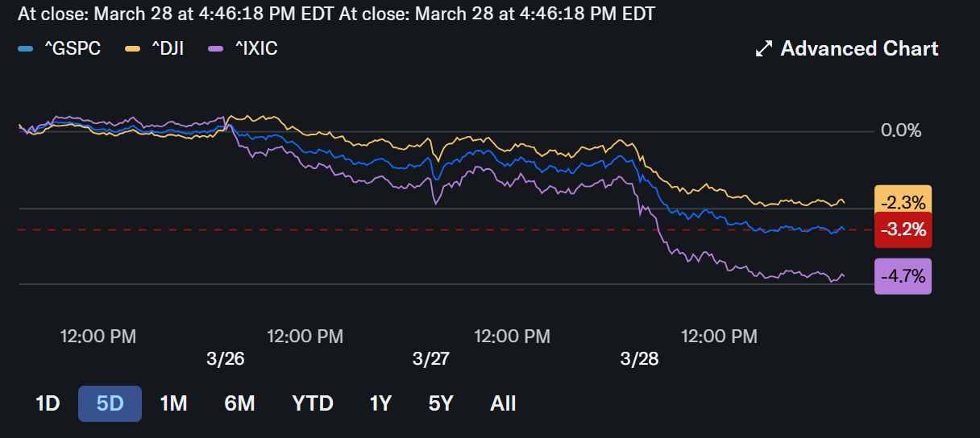This screenshot has height=438, width=980.
Task: Click the purple ^IXIC legend marker
Action: (215, 49)
